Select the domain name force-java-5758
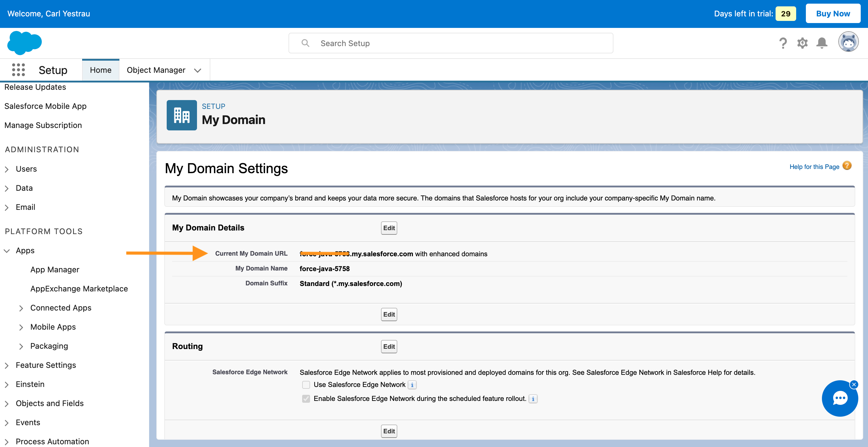The height and width of the screenshot is (447, 868). pyautogui.click(x=325, y=269)
